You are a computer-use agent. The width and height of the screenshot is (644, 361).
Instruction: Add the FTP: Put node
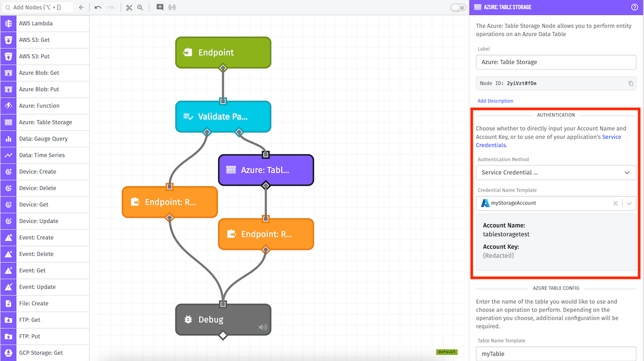[45, 336]
